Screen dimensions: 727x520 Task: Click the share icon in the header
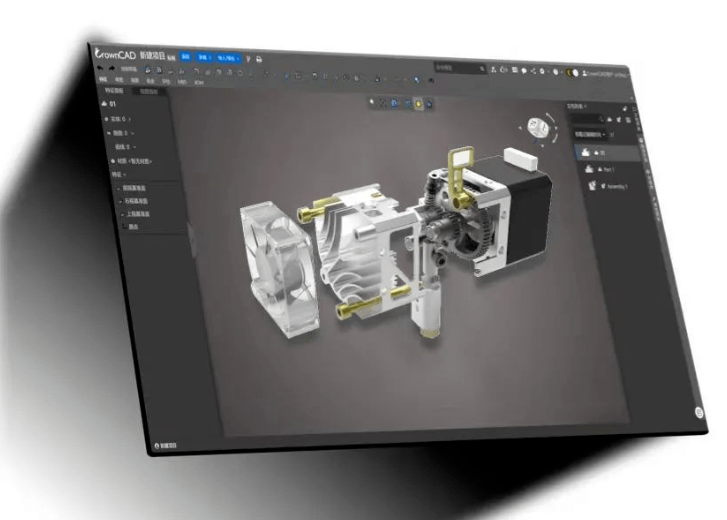coord(533,71)
